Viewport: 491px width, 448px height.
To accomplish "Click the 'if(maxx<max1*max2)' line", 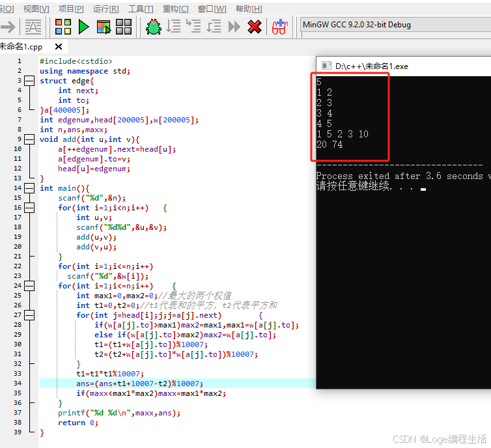I will coord(117,393).
